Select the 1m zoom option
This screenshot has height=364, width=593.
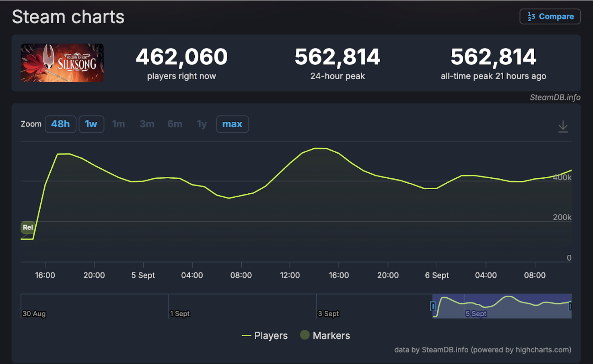pyautogui.click(x=118, y=124)
